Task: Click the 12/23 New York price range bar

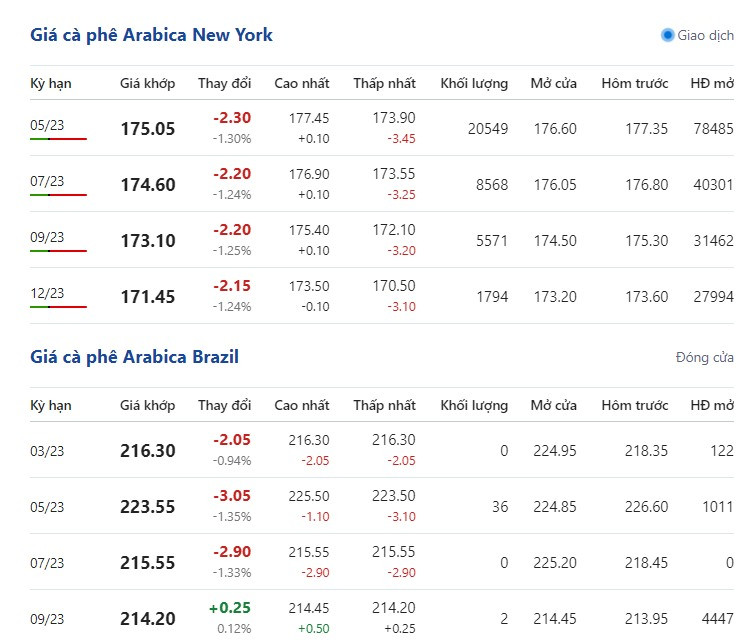Action: [58, 307]
